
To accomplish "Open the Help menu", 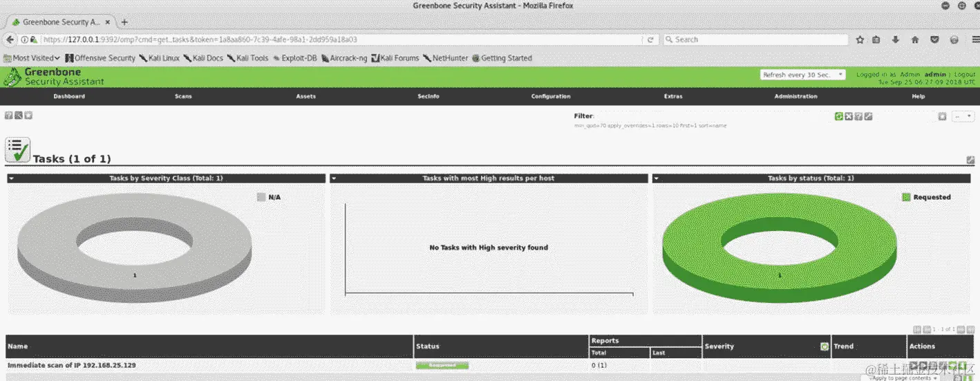I will click(x=918, y=96).
